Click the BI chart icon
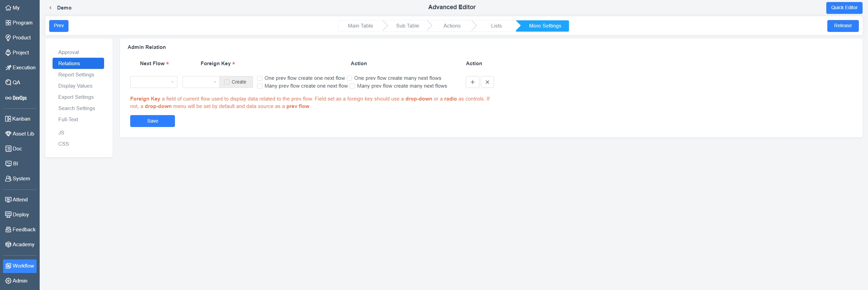 (x=8, y=164)
